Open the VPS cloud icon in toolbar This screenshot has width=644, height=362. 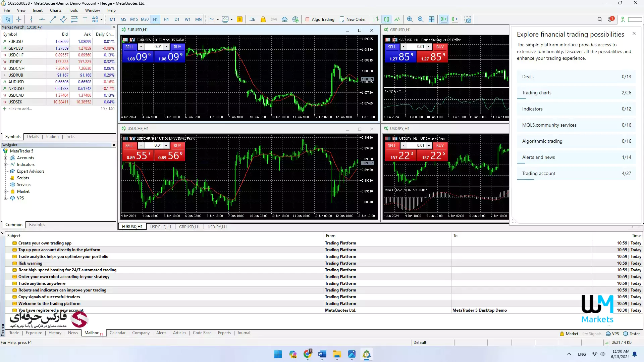tap(284, 19)
